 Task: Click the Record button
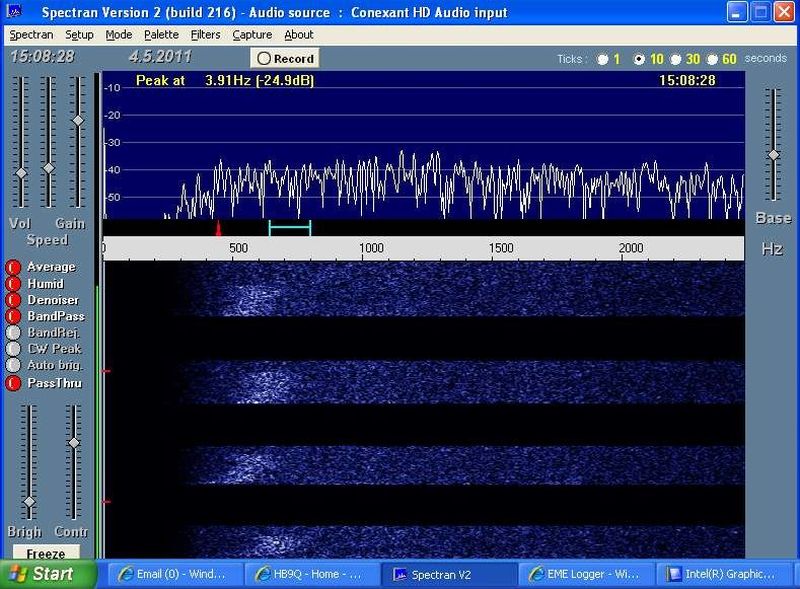(285, 58)
